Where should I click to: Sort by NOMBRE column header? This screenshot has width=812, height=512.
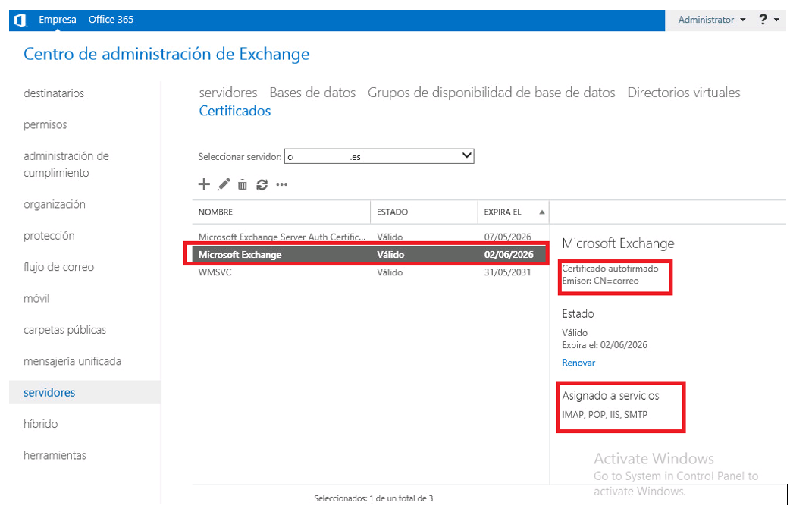pos(215,212)
